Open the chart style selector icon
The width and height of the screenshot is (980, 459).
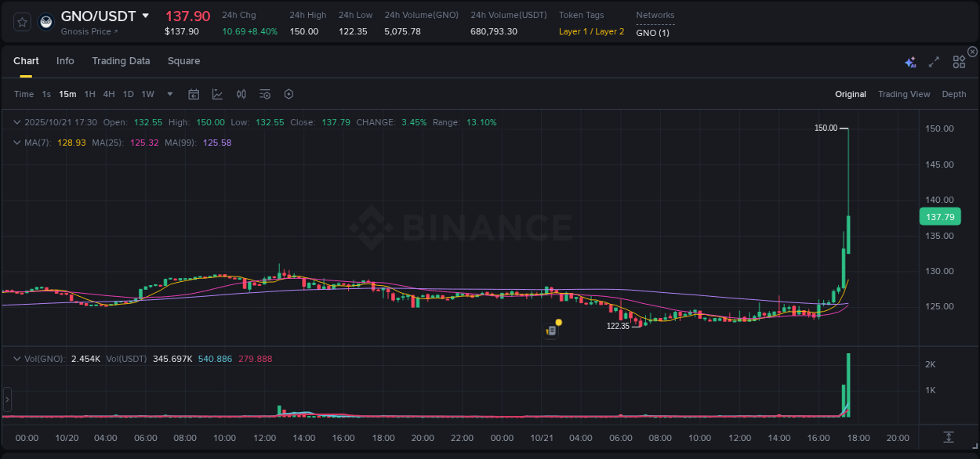pos(217,93)
